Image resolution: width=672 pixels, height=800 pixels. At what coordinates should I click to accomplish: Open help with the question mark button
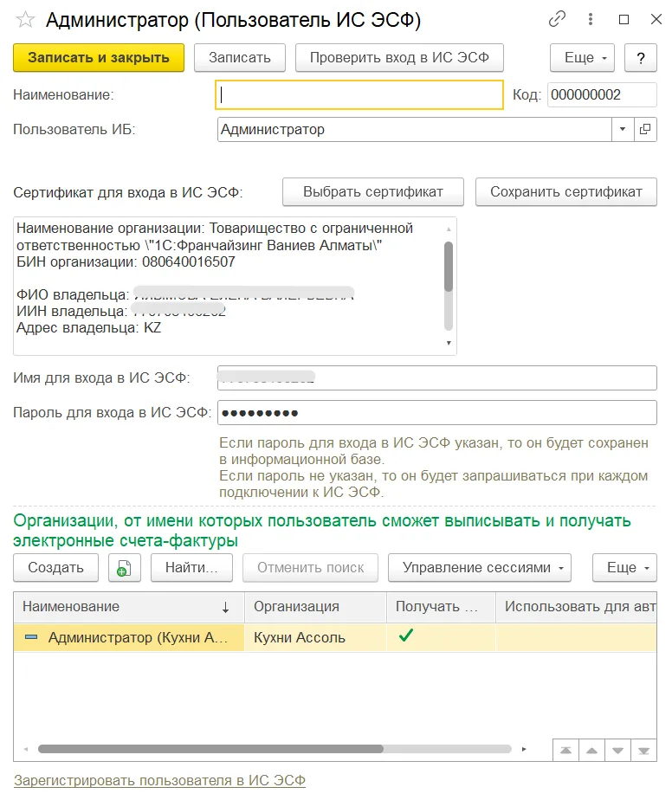tap(641, 58)
